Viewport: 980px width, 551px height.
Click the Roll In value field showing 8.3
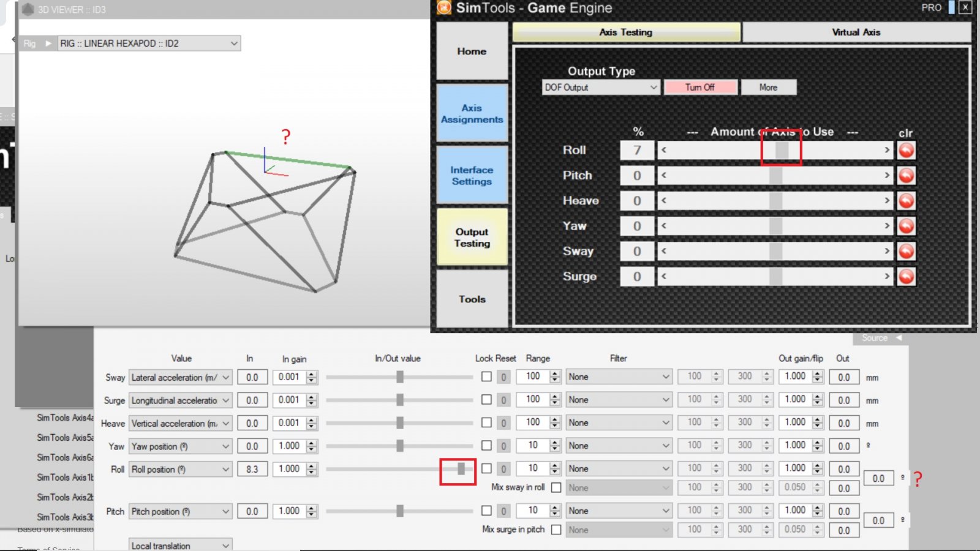252,470
